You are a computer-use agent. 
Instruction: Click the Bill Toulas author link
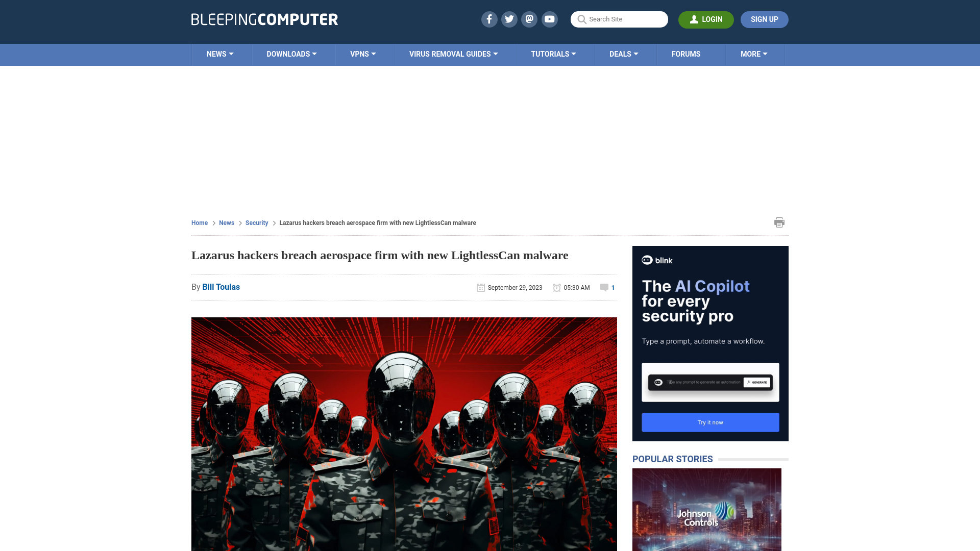tap(221, 287)
